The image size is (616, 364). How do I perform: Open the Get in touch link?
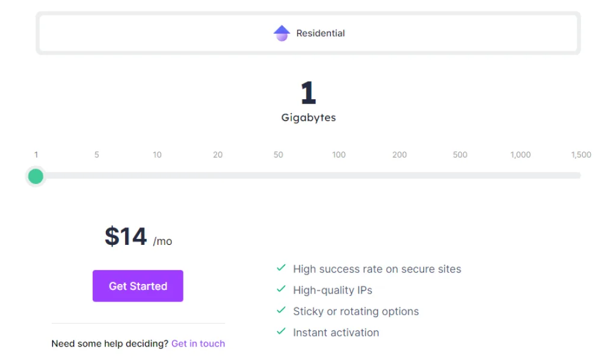coord(198,344)
